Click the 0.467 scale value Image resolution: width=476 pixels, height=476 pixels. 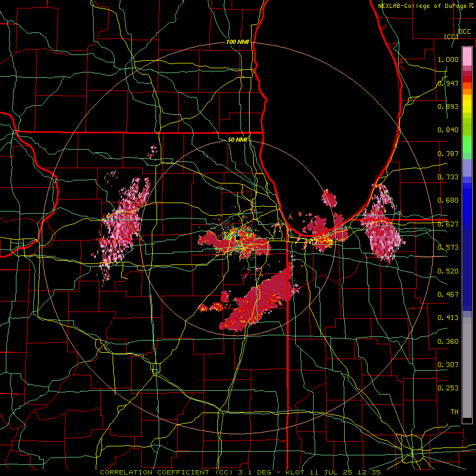point(448,295)
